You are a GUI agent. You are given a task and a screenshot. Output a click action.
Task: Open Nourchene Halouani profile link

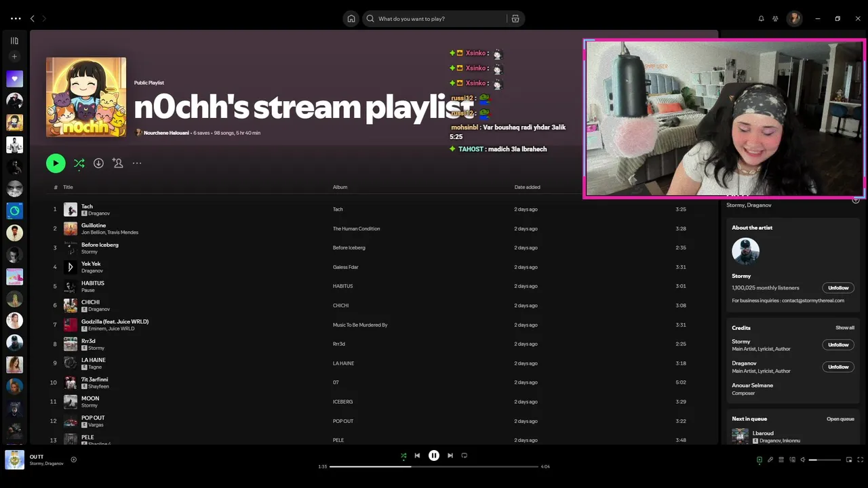coord(167,133)
